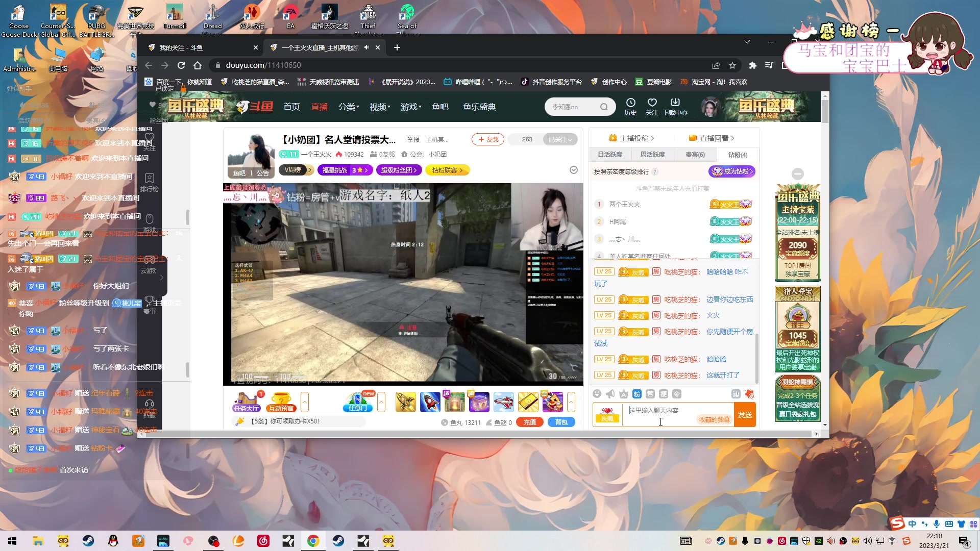Screen dimensions: 980x551
Task: Open Steam from the taskbar
Action: click(x=88, y=541)
